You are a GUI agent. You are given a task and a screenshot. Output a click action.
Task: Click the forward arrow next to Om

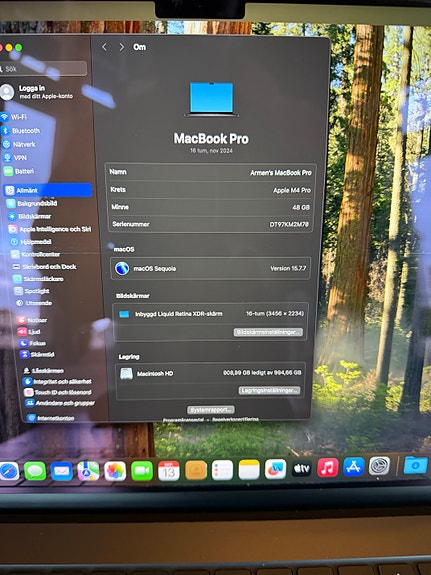[x=121, y=47]
